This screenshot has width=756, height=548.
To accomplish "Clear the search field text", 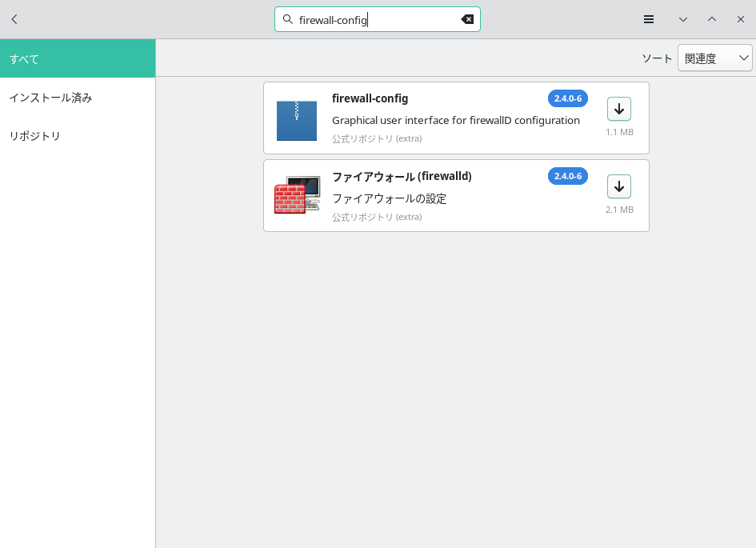I will 467,19.
